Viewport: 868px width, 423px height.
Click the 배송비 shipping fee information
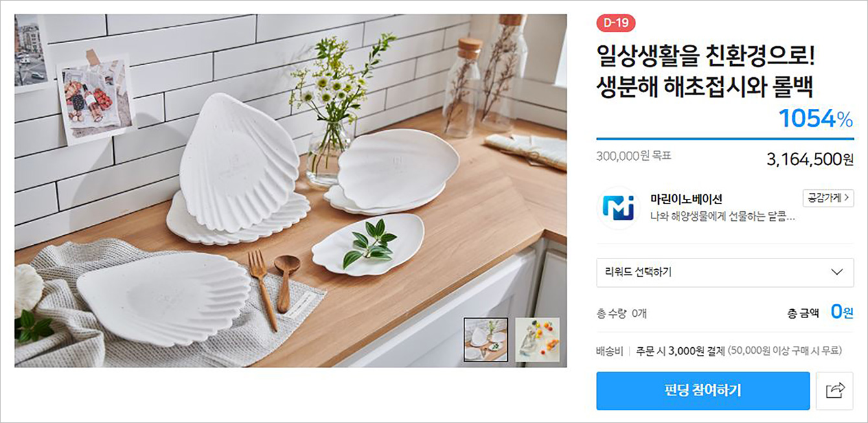719,351
